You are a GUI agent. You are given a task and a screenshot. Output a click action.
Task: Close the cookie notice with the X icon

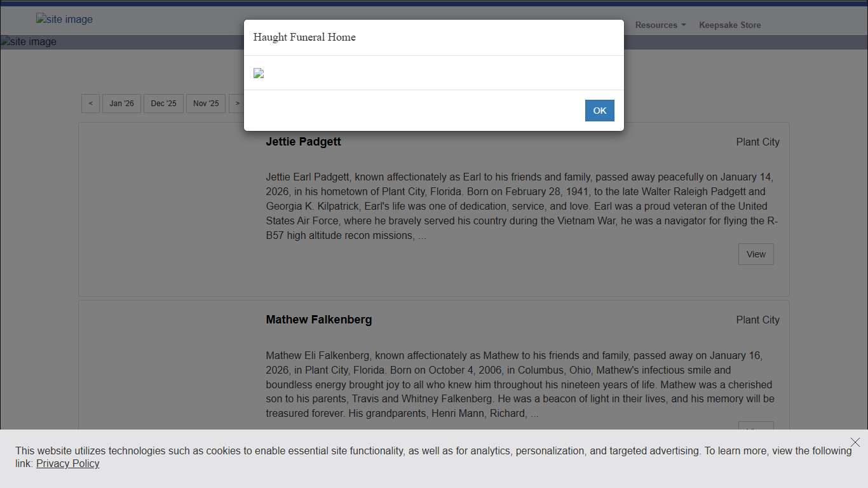tap(855, 442)
